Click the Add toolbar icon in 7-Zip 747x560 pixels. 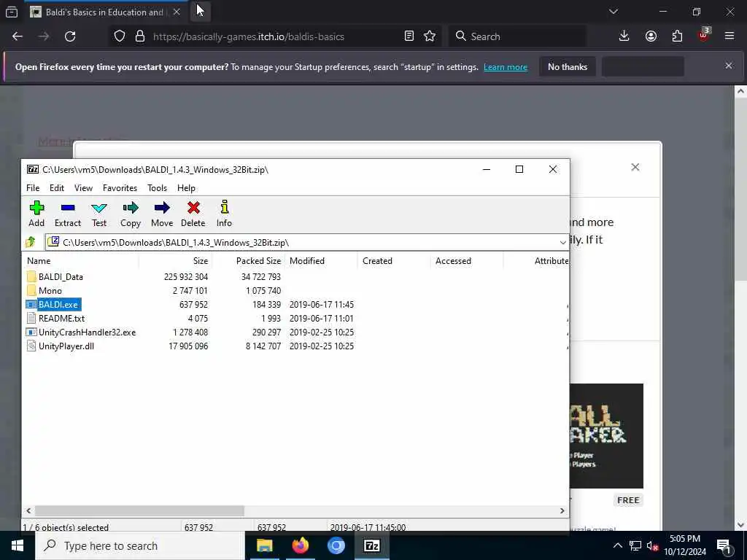36,214
